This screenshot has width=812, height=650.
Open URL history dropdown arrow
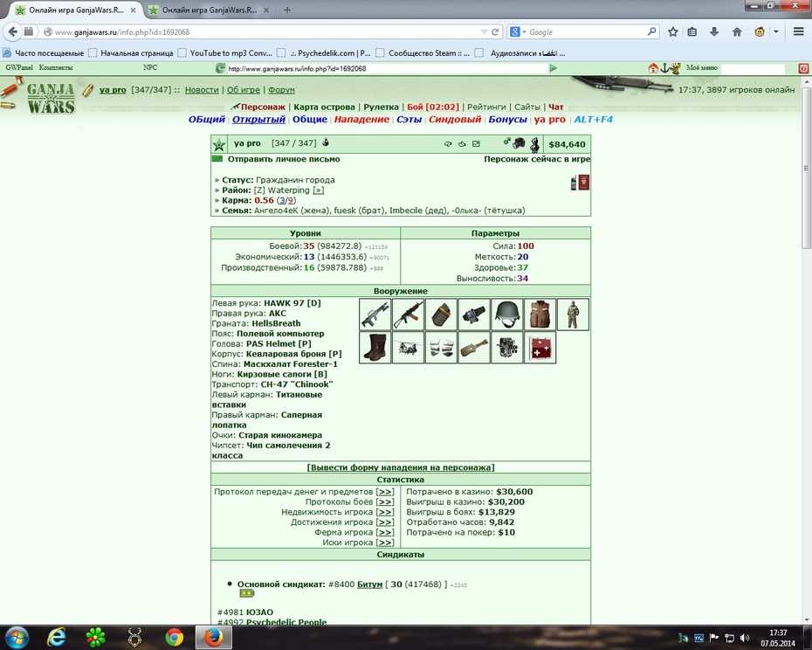(x=484, y=31)
